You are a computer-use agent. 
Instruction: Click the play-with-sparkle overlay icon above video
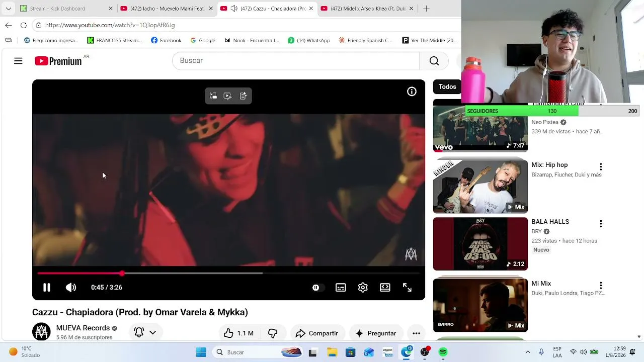228,96
